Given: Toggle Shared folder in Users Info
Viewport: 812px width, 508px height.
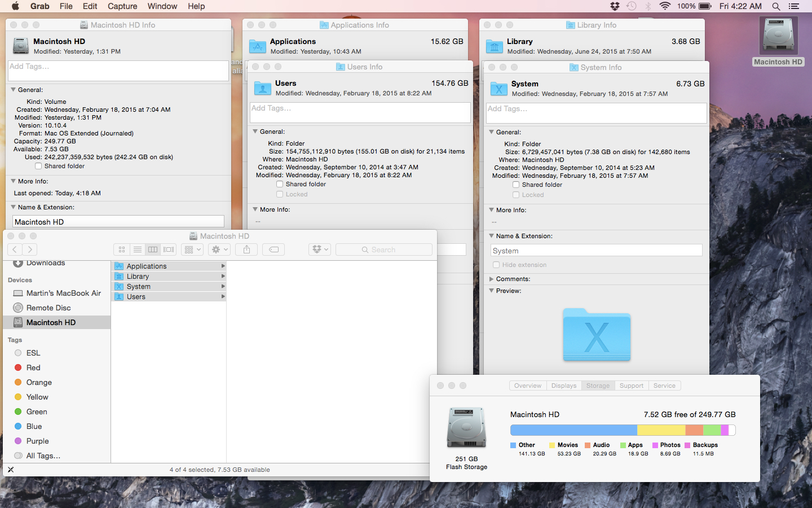Looking at the screenshot, I should (280, 184).
